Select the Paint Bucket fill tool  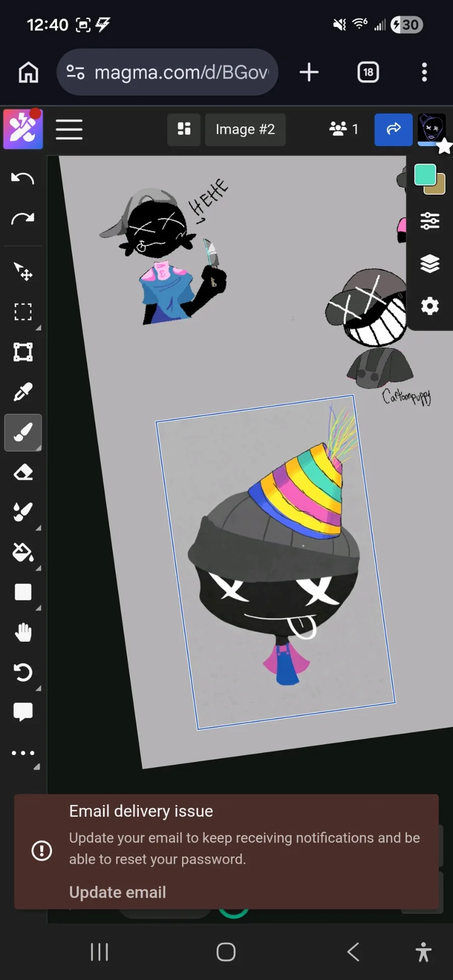[23, 552]
